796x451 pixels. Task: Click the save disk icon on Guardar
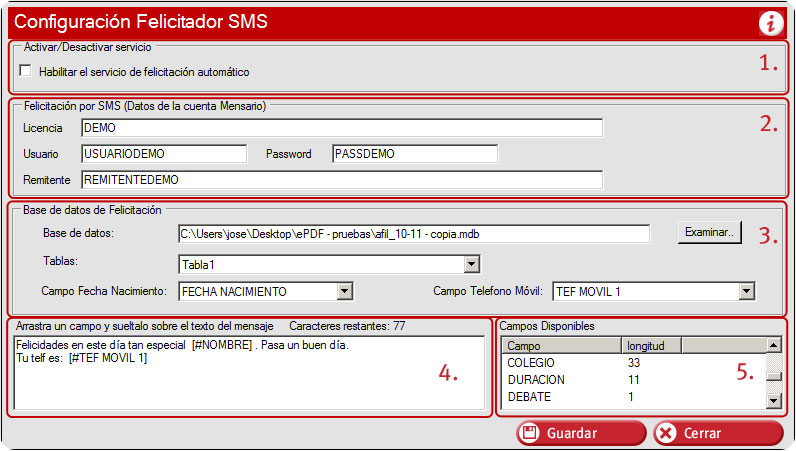tap(531, 433)
